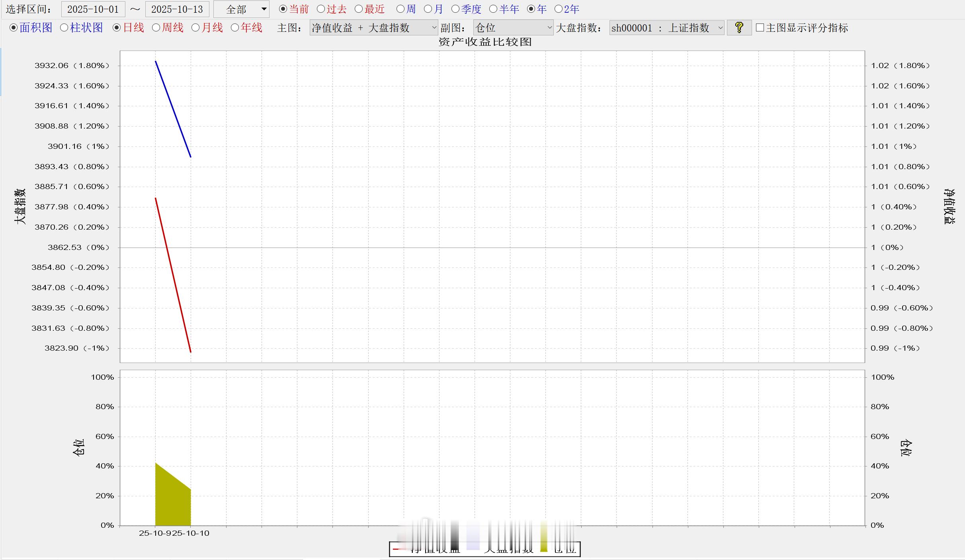
Task: Open the 副图 仓位 dropdown
Action: 513,27
